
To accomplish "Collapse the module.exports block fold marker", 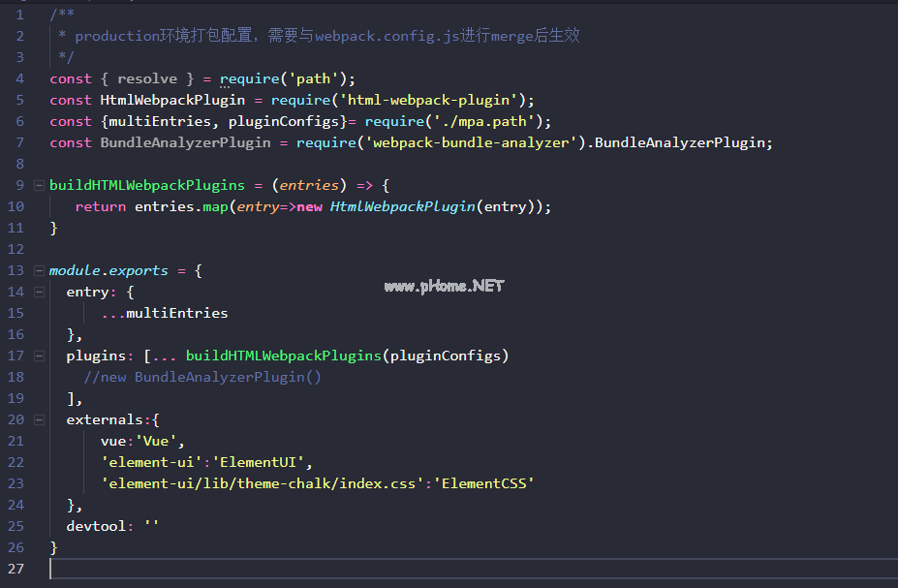I will [x=39, y=270].
